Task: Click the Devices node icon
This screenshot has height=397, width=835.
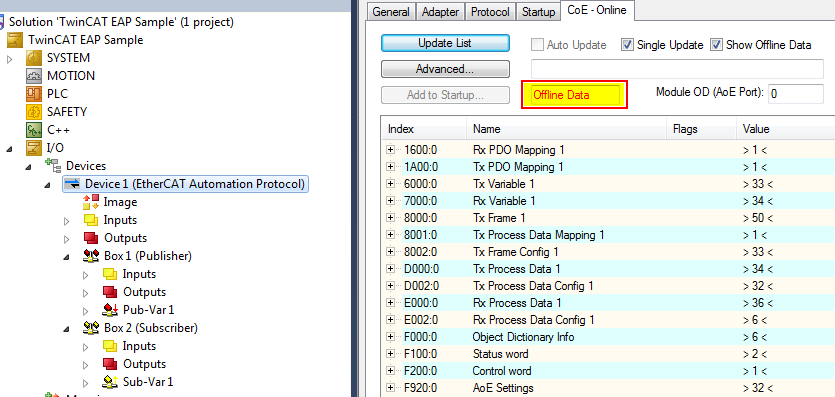Action: 53,166
